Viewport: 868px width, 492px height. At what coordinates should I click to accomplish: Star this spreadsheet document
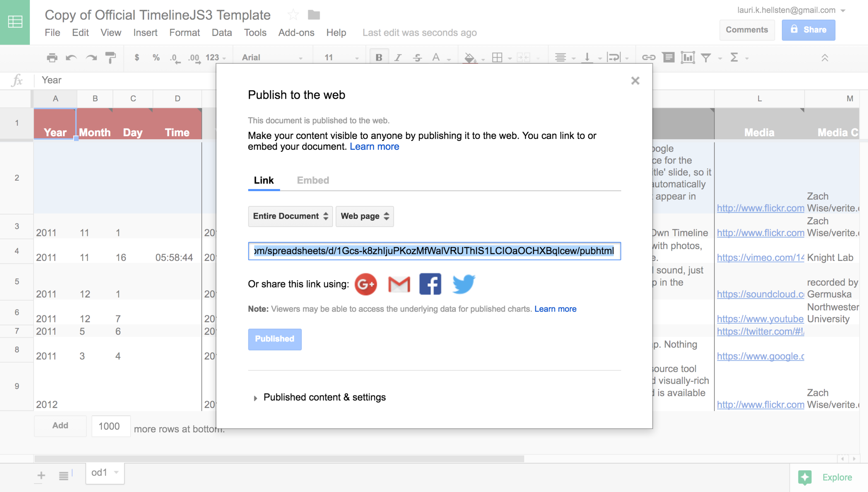click(x=293, y=15)
